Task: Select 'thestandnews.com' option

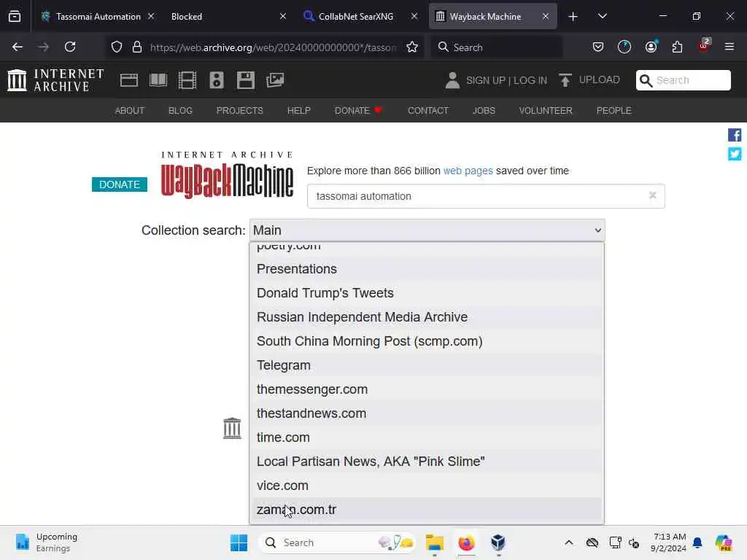Action: (x=427, y=413)
